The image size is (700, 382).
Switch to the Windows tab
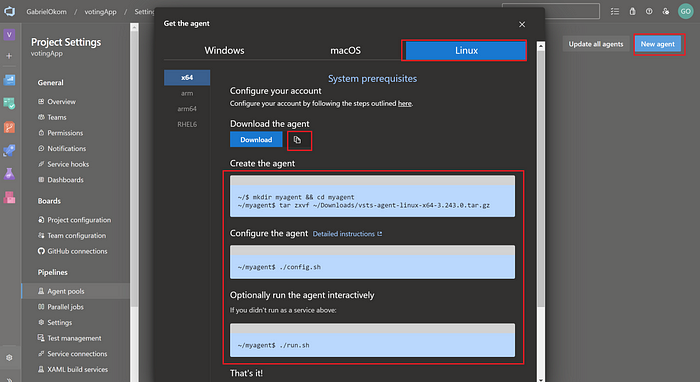pyautogui.click(x=224, y=50)
